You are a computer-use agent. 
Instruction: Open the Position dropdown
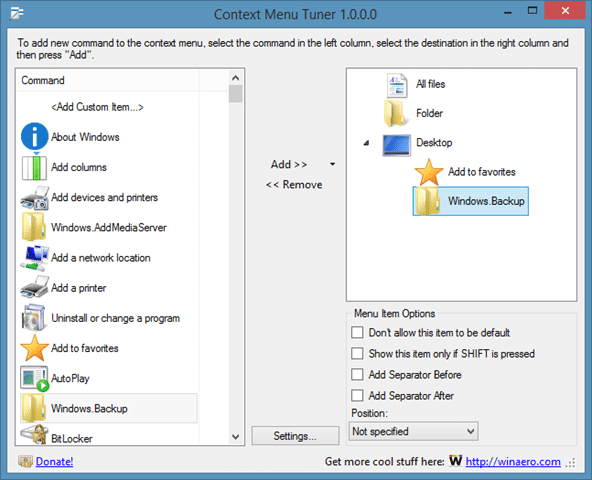413,431
